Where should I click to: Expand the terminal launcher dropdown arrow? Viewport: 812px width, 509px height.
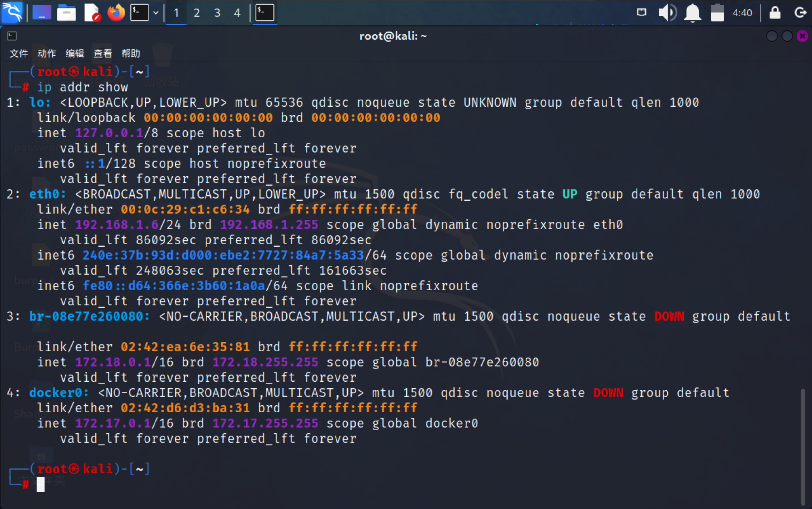click(x=156, y=13)
